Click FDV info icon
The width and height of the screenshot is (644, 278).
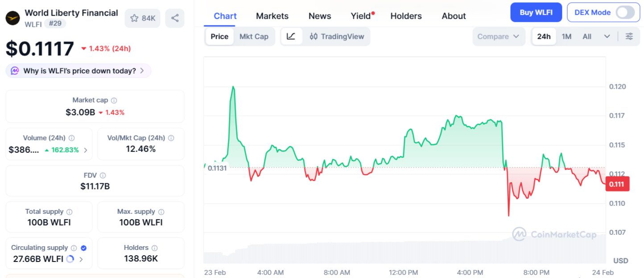[x=103, y=176]
